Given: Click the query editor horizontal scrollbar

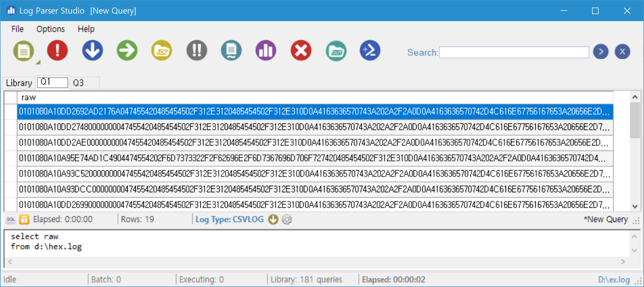Looking at the screenshot, I should point(316,262).
